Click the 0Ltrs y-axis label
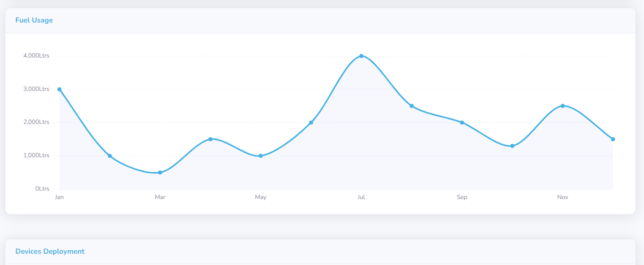This screenshot has height=265, width=644. point(42,189)
